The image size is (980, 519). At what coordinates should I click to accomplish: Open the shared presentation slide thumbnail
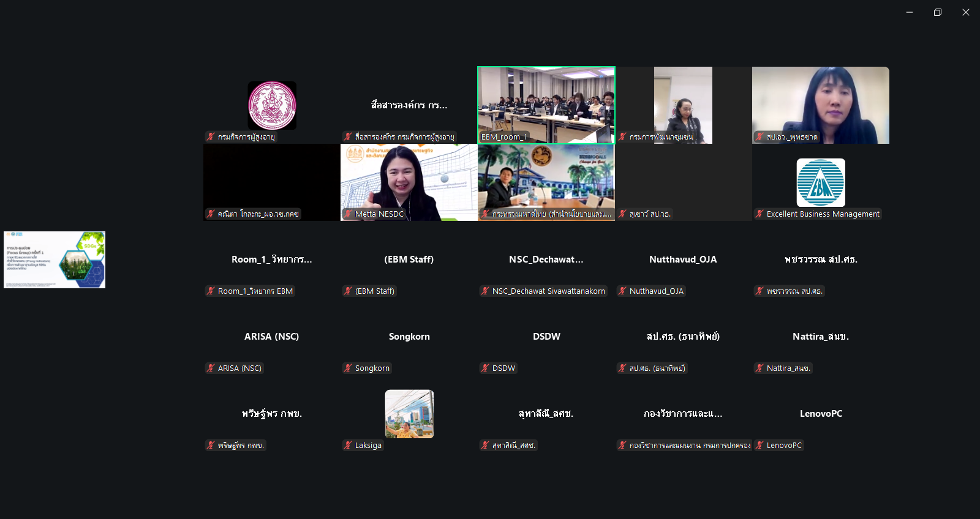[x=55, y=259]
